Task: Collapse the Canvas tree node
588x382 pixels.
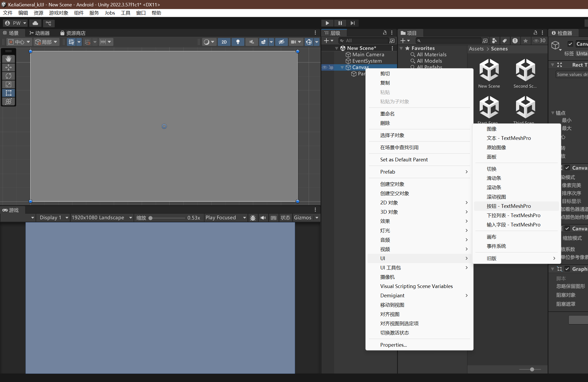Action: tap(342, 67)
